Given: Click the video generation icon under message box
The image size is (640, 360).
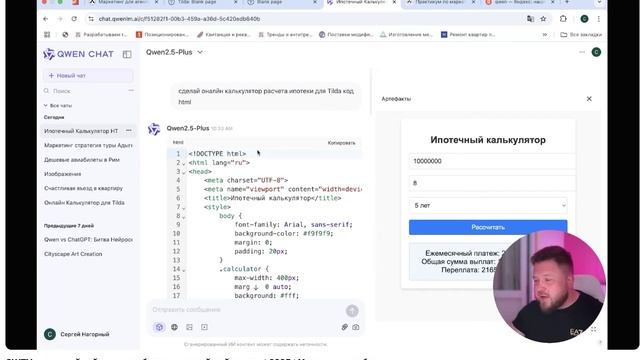Looking at the screenshot, I should (204, 327).
